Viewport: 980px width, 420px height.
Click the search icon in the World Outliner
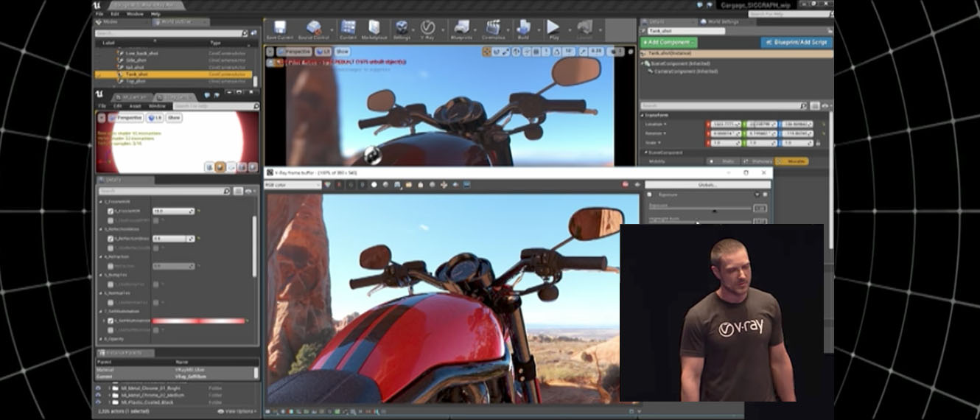[245, 33]
